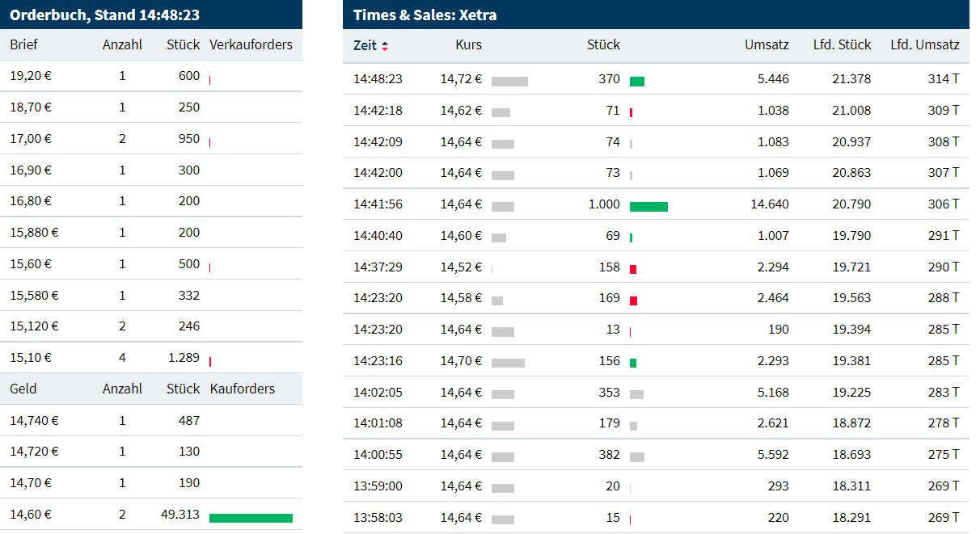Click the Brief header in the Orderbuch
Screen dimensions: 980x534
tap(23, 44)
